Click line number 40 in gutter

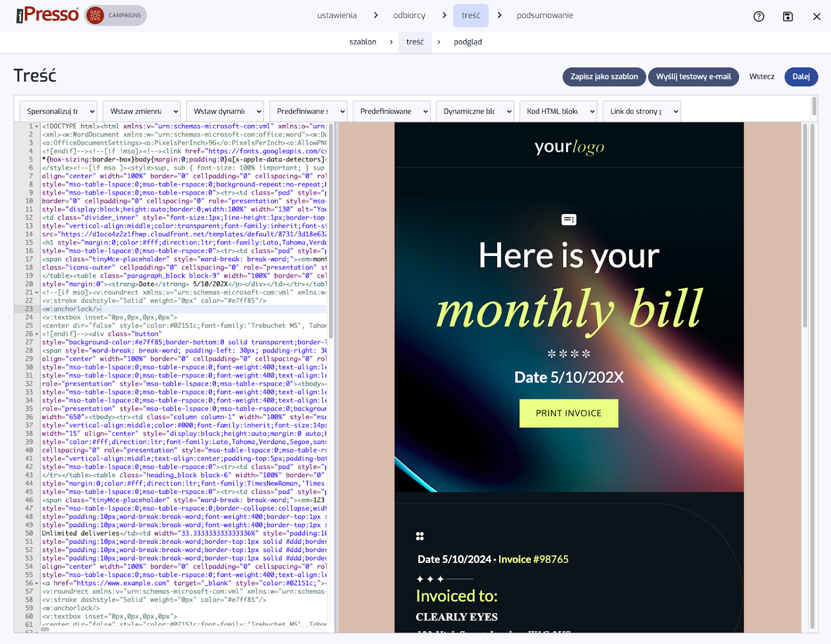click(x=29, y=450)
